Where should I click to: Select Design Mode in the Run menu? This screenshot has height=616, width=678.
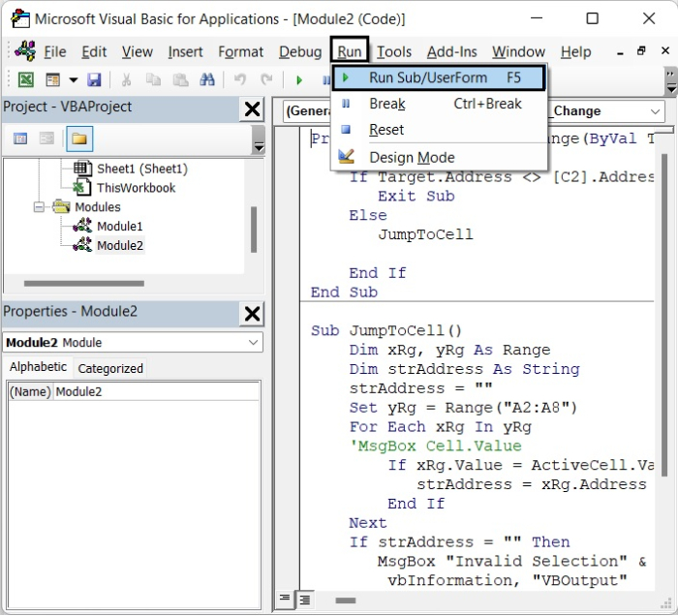click(x=412, y=157)
